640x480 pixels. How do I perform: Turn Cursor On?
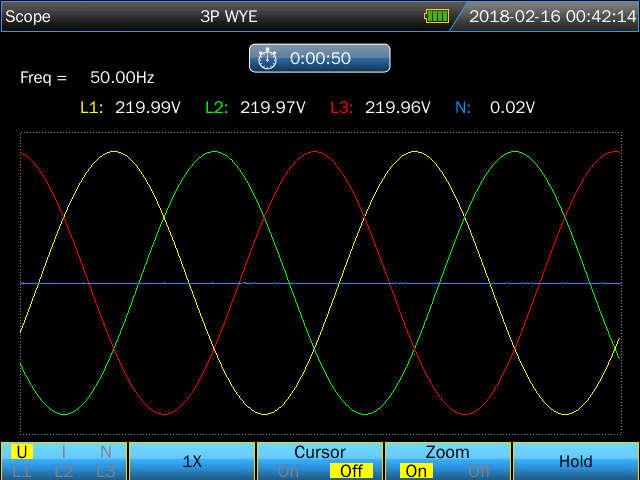click(x=288, y=471)
